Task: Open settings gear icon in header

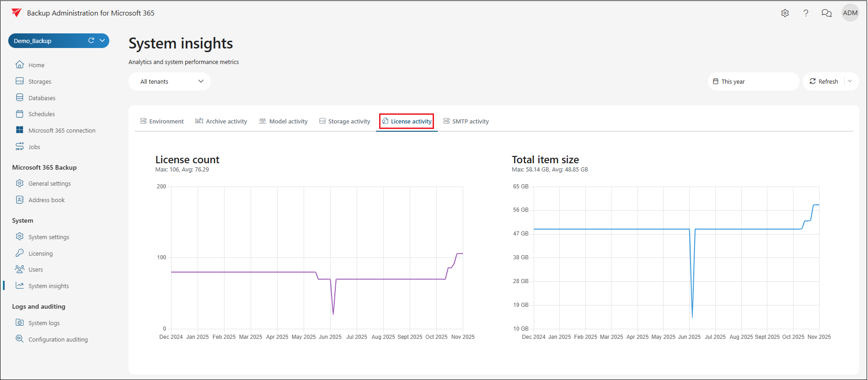Action: [785, 13]
